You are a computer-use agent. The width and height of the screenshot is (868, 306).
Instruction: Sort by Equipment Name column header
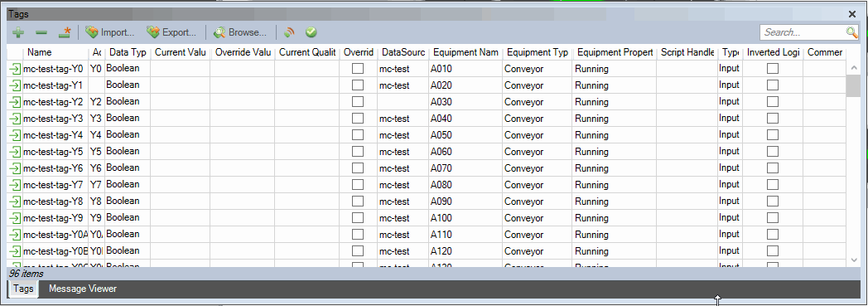(x=465, y=52)
